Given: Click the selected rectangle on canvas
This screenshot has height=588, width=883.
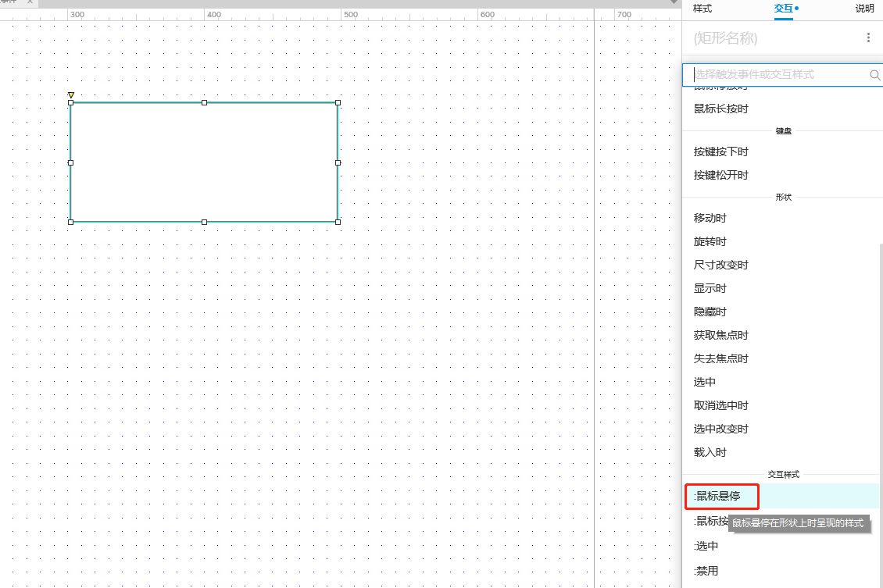Looking at the screenshot, I should (204, 162).
